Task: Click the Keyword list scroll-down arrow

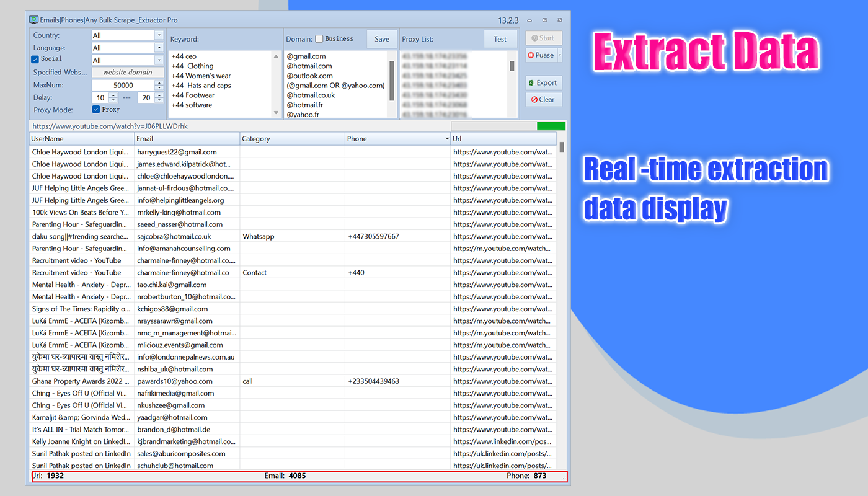Action: coord(277,112)
